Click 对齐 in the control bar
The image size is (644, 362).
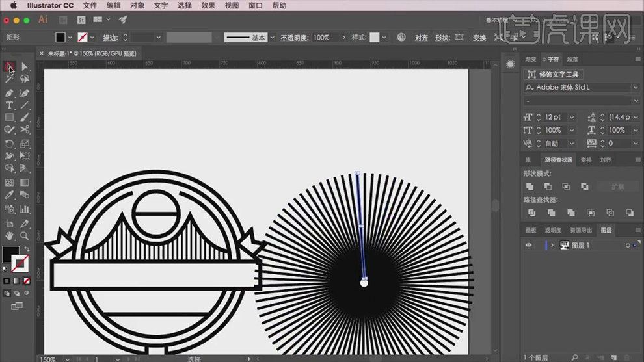click(x=422, y=38)
